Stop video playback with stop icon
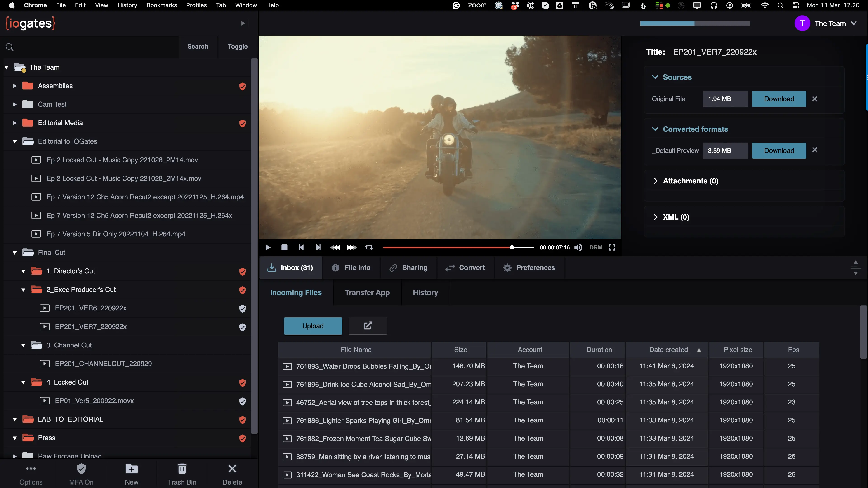 (x=284, y=248)
